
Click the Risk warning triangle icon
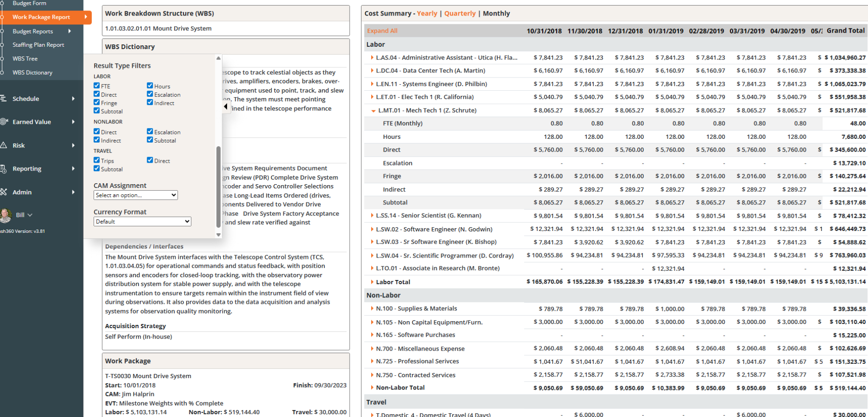click(x=3, y=145)
